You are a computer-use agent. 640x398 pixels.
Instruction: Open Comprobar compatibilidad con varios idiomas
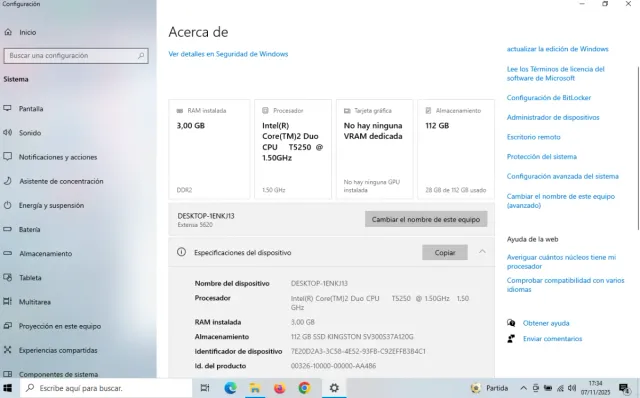click(565, 285)
